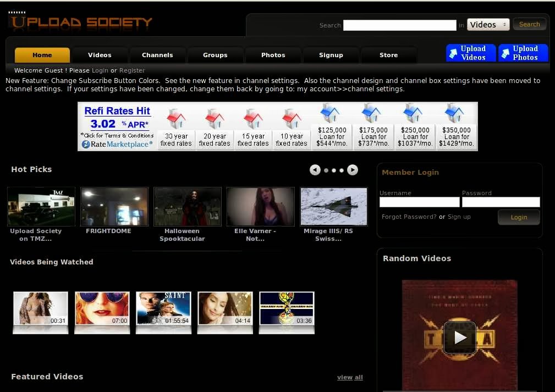Play the Random Videos clip
The width and height of the screenshot is (555, 392).
[x=459, y=337]
